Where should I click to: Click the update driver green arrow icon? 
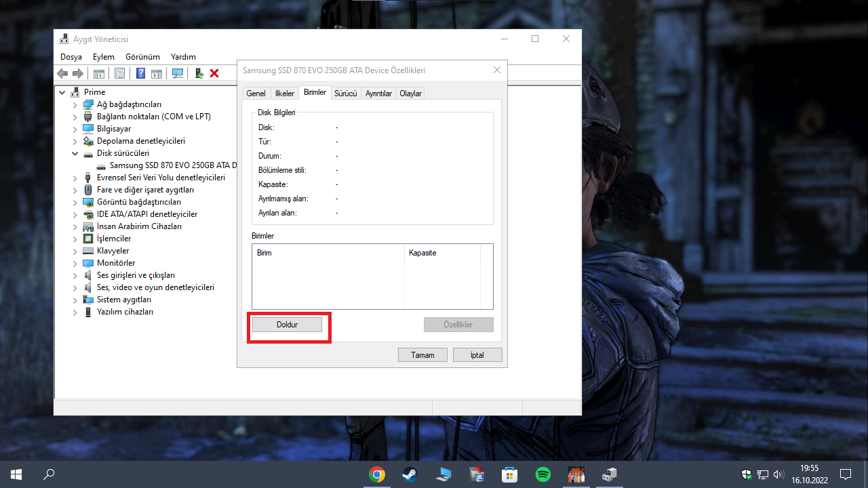click(199, 73)
